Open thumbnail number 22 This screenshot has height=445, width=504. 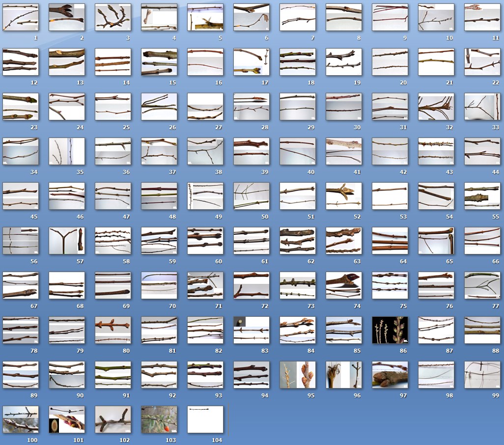(x=482, y=62)
